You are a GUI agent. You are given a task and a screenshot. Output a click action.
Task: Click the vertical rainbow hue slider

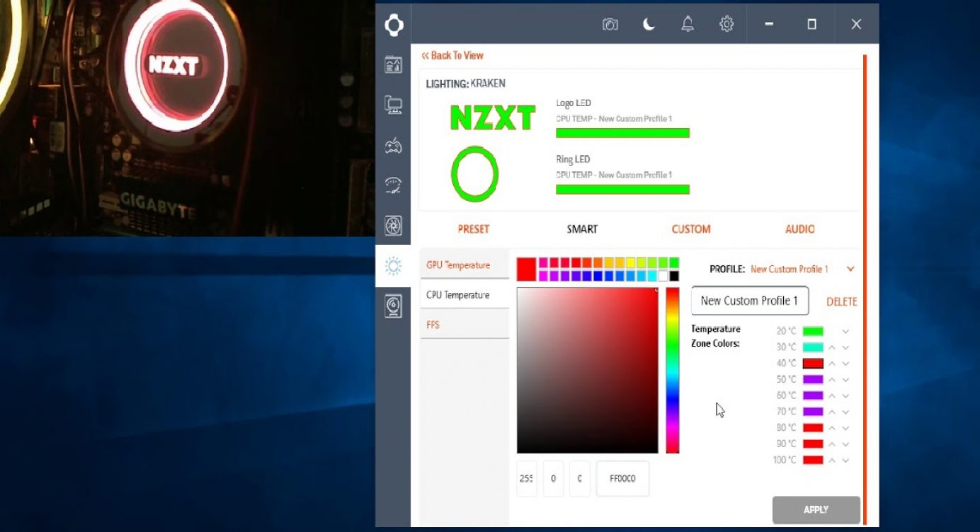pyautogui.click(x=672, y=370)
